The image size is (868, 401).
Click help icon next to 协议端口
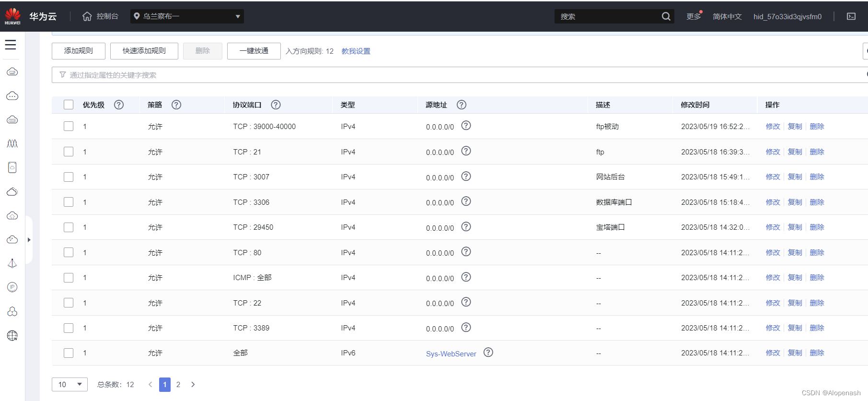click(276, 105)
